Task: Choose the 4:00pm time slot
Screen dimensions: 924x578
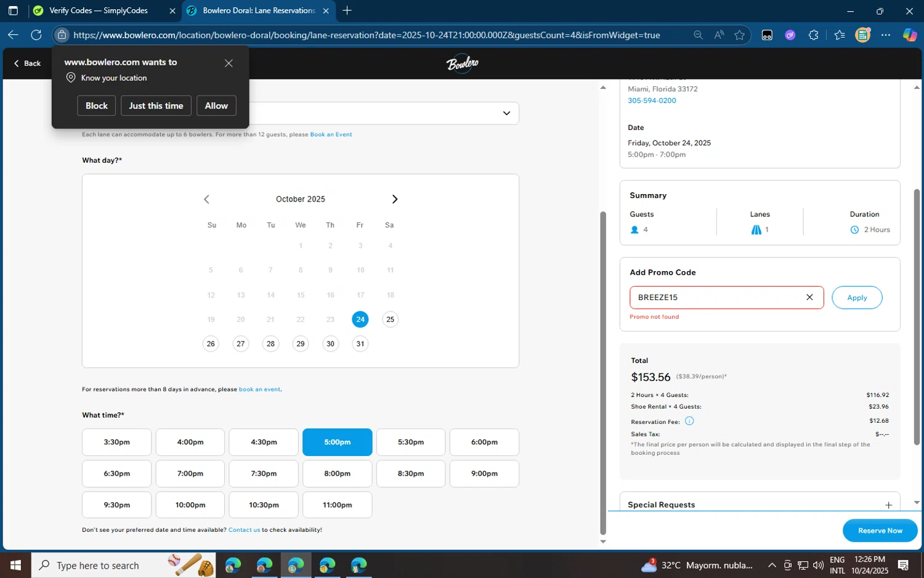Action: [190, 442]
